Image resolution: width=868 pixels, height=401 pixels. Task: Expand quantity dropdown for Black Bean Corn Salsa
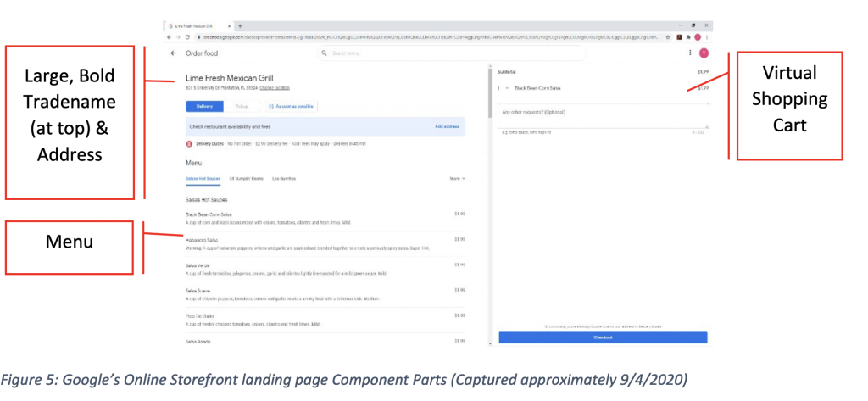(507, 88)
